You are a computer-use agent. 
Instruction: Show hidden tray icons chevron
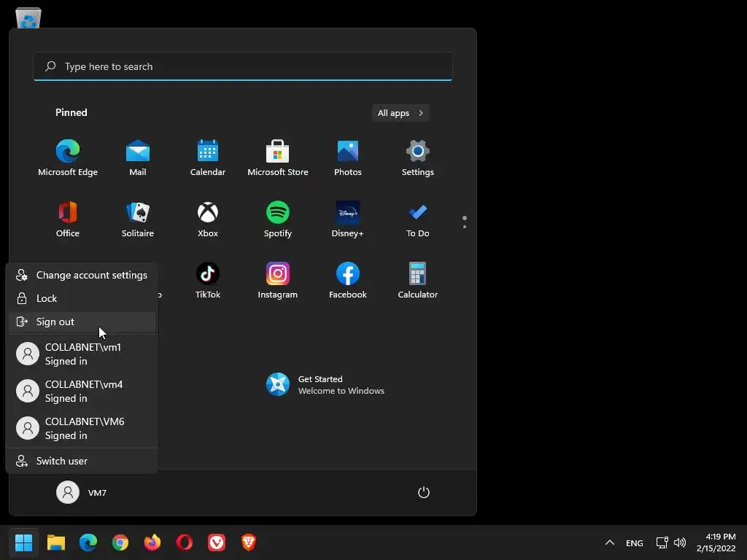(609, 542)
